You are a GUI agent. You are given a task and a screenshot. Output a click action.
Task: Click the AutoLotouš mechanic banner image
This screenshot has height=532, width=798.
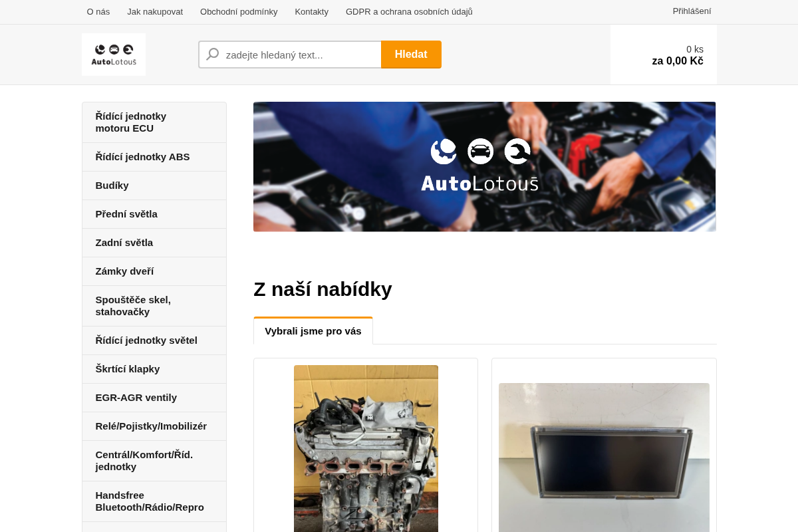click(x=484, y=166)
